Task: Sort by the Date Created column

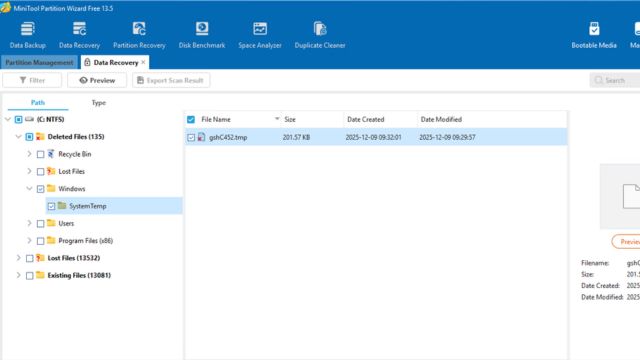Action: pos(380,119)
